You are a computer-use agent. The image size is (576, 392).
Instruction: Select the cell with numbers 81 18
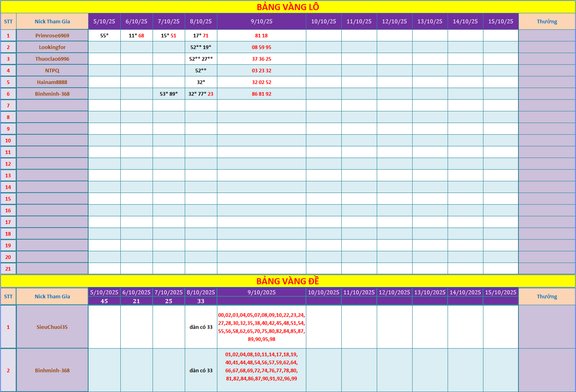(x=262, y=35)
